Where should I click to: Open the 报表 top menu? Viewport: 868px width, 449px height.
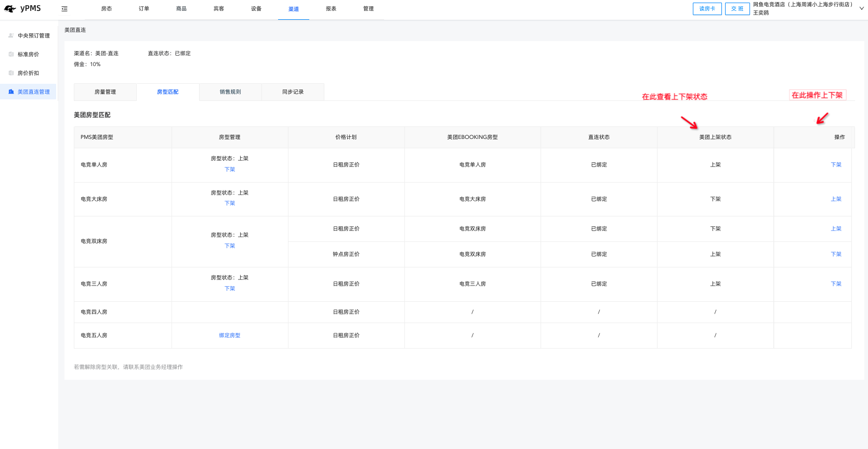[x=331, y=9]
